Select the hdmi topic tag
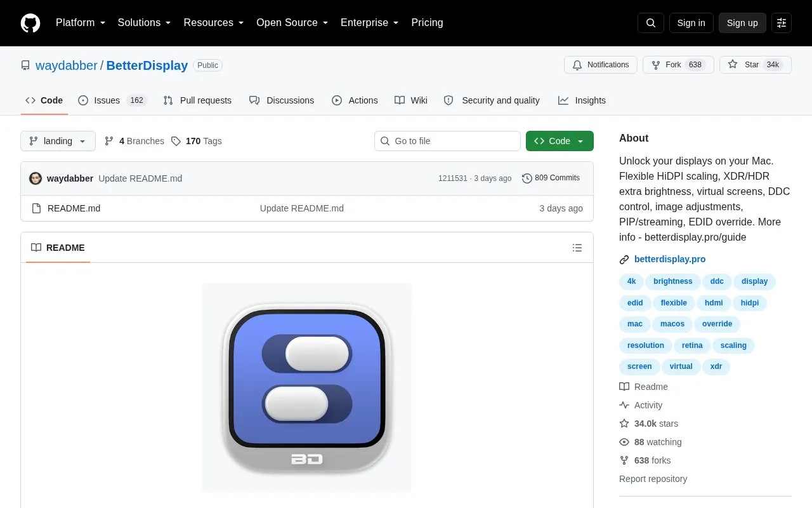Image resolution: width=812 pixels, height=508 pixels. (x=714, y=303)
